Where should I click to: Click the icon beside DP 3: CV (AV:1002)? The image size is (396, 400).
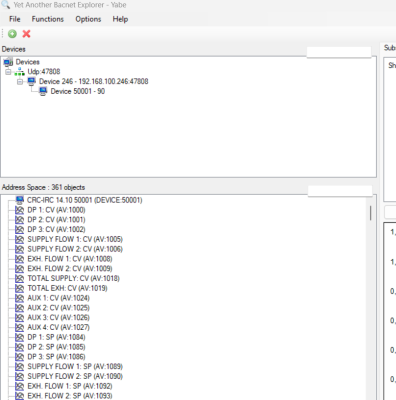coord(20,230)
